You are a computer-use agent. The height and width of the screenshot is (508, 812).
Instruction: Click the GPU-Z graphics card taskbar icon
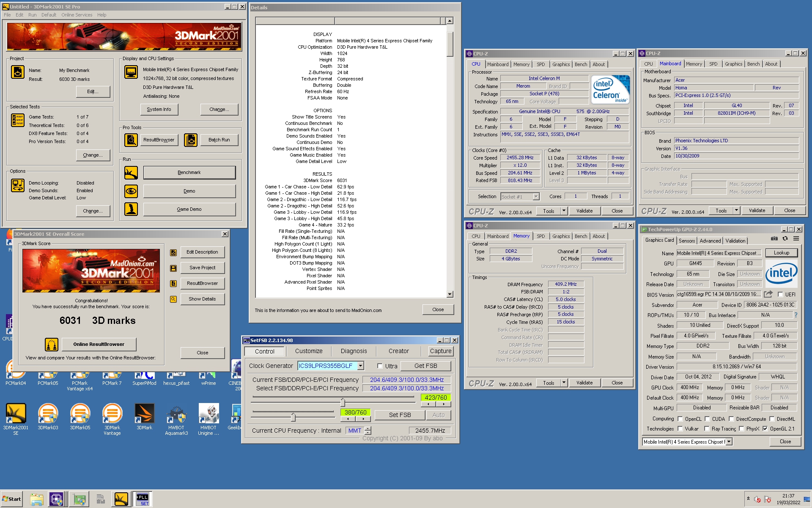click(79, 500)
